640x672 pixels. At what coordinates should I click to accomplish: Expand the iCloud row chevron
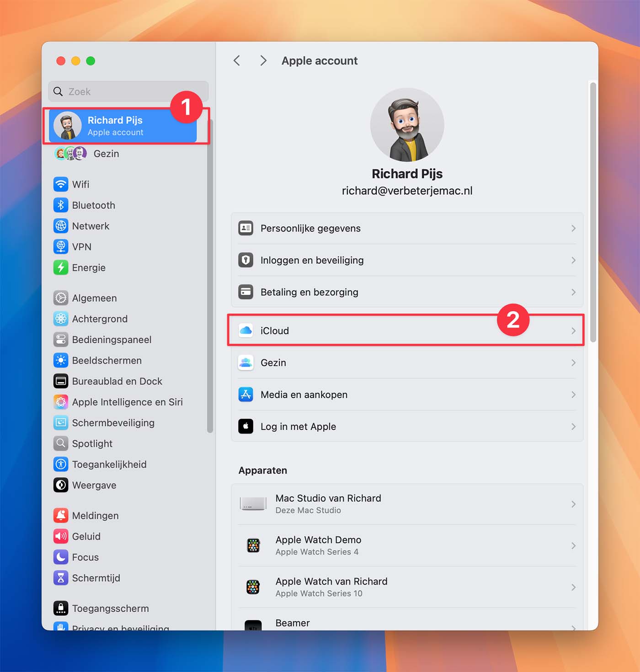tap(573, 331)
